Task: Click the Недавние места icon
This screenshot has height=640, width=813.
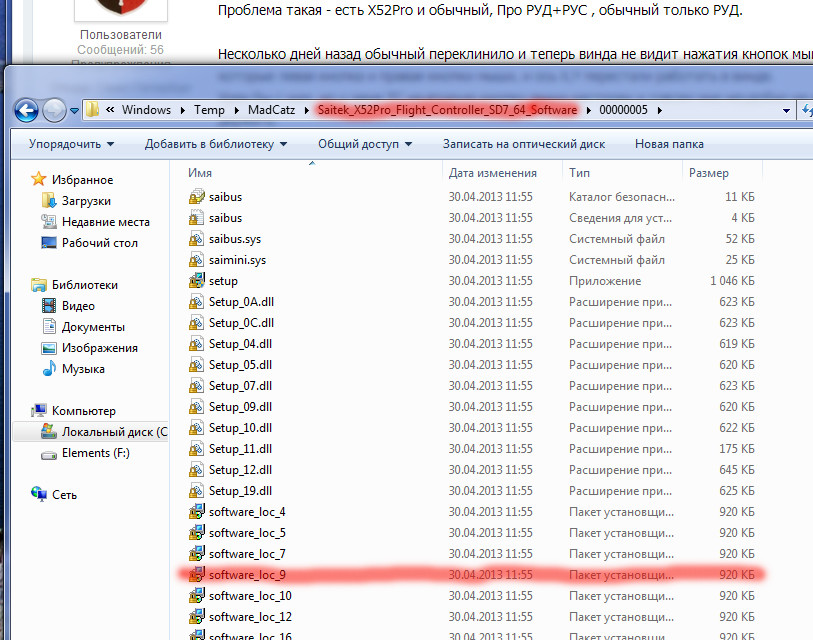Action: tap(49, 221)
